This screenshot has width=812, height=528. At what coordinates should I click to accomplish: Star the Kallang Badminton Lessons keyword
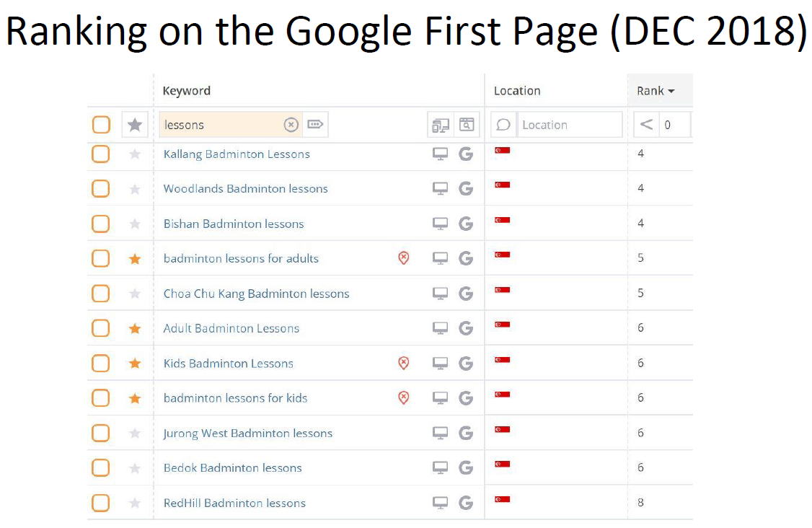coord(135,154)
